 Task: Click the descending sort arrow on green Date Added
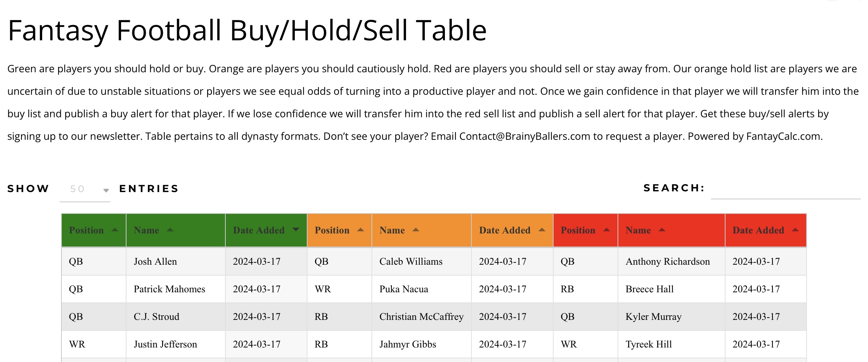296,230
